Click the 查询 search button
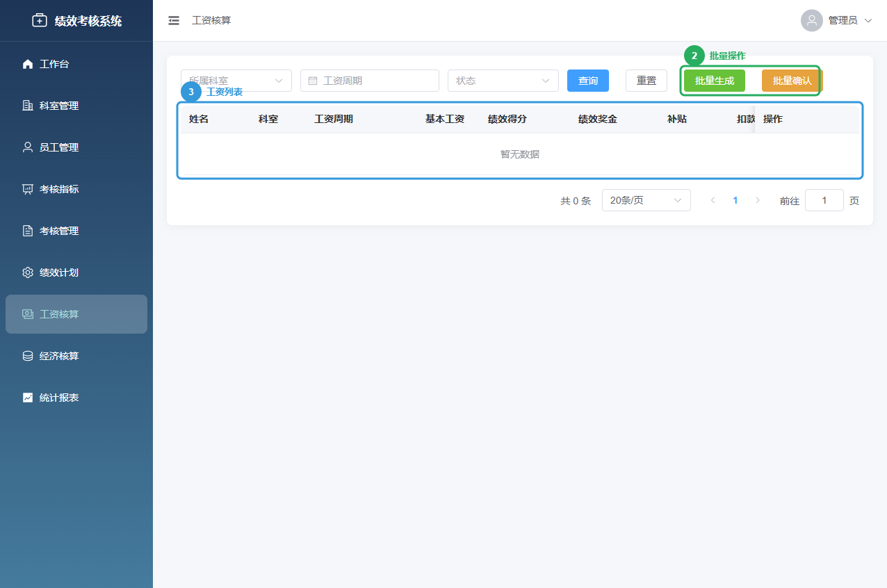The image size is (887, 588). coord(587,80)
